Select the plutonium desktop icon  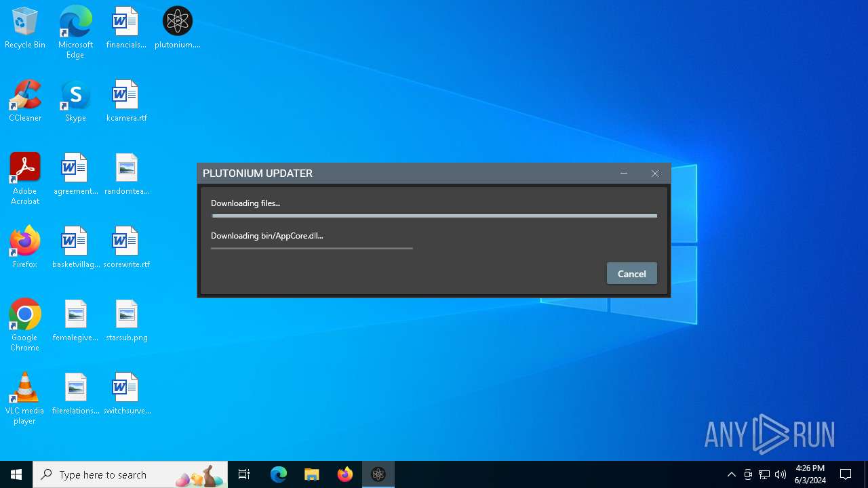[x=178, y=28]
